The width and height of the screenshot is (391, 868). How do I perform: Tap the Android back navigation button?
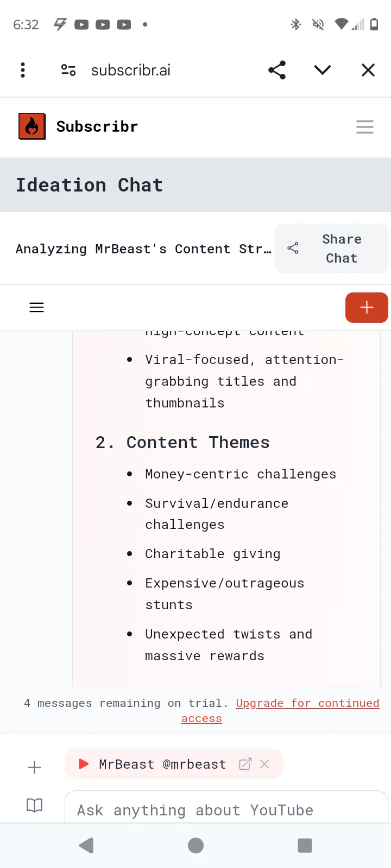86,845
